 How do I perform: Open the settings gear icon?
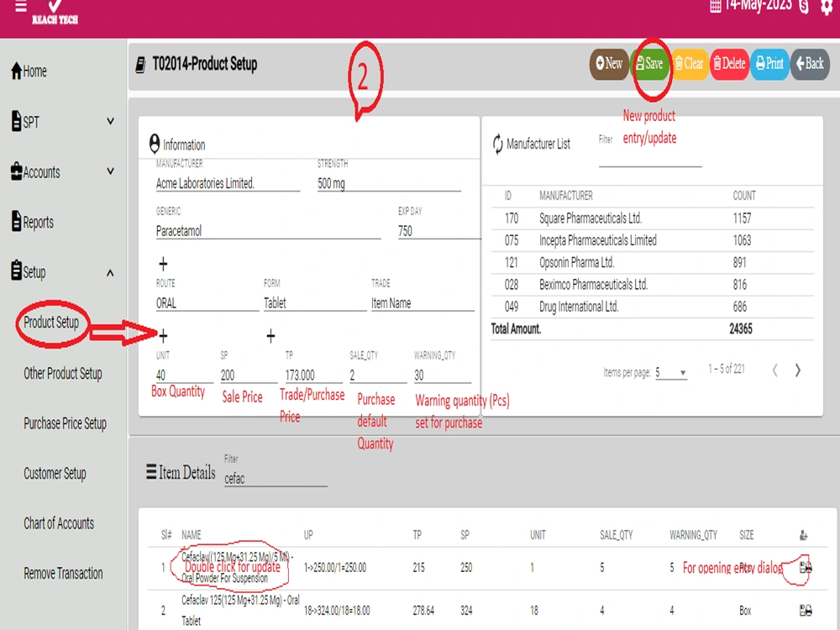tap(827, 7)
